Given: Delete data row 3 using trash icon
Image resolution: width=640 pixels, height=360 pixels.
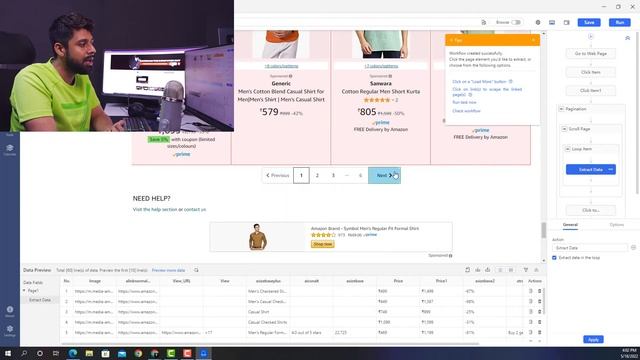Looking at the screenshot, I should click(x=539, y=312).
